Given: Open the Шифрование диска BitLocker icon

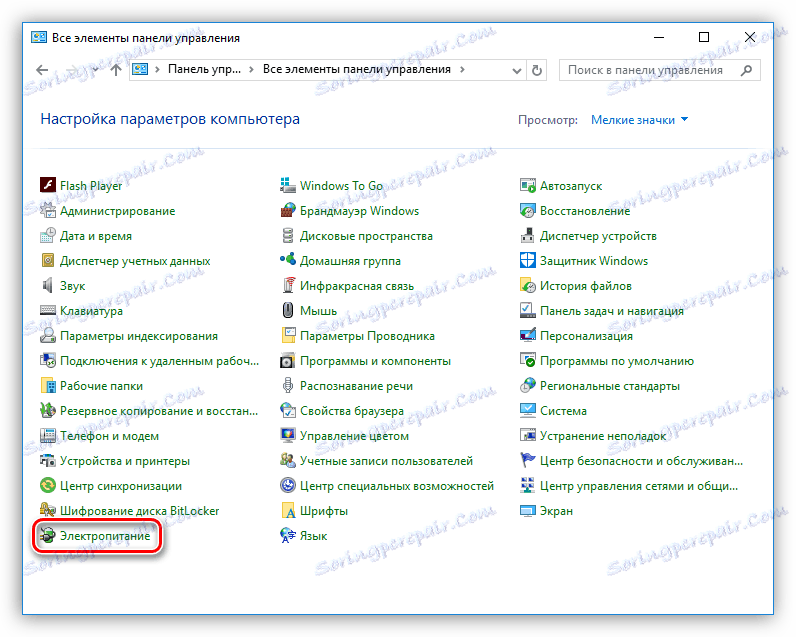Looking at the screenshot, I should pyautogui.click(x=48, y=510).
